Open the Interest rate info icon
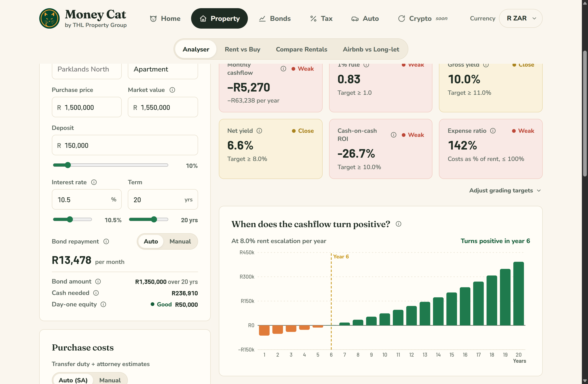Viewport: 588px width, 384px height. pyautogui.click(x=94, y=182)
